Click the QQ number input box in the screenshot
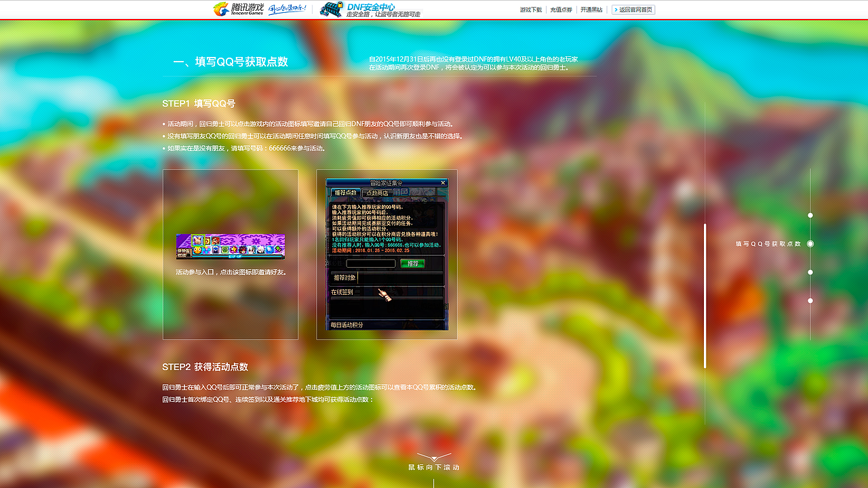 (370, 264)
